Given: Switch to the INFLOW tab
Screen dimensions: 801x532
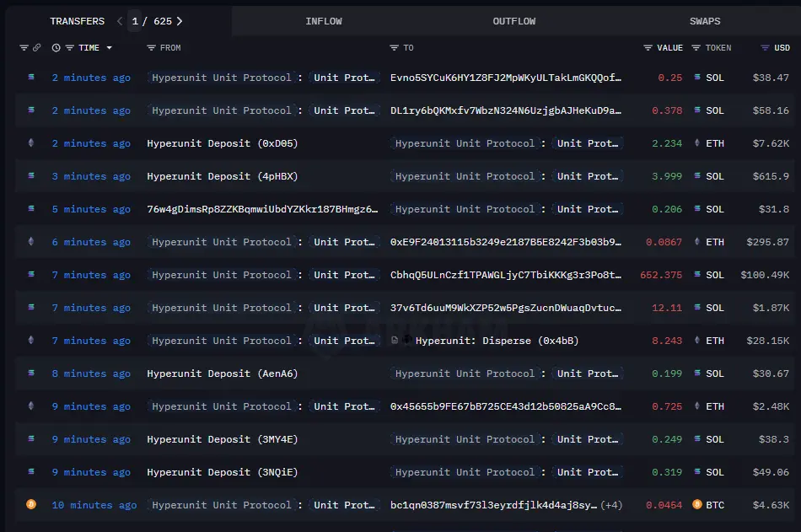Looking at the screenshot, I should 324,21.
